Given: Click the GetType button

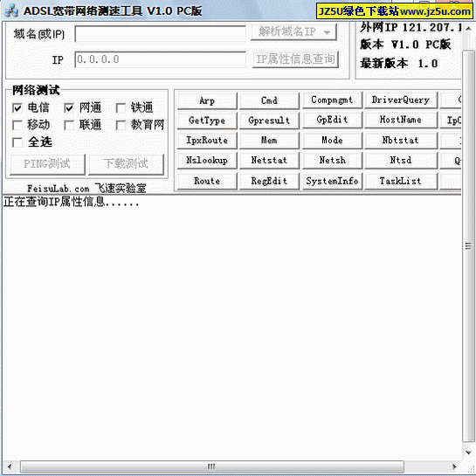Looking at the screenshot, I should click(x=207, y=121).
